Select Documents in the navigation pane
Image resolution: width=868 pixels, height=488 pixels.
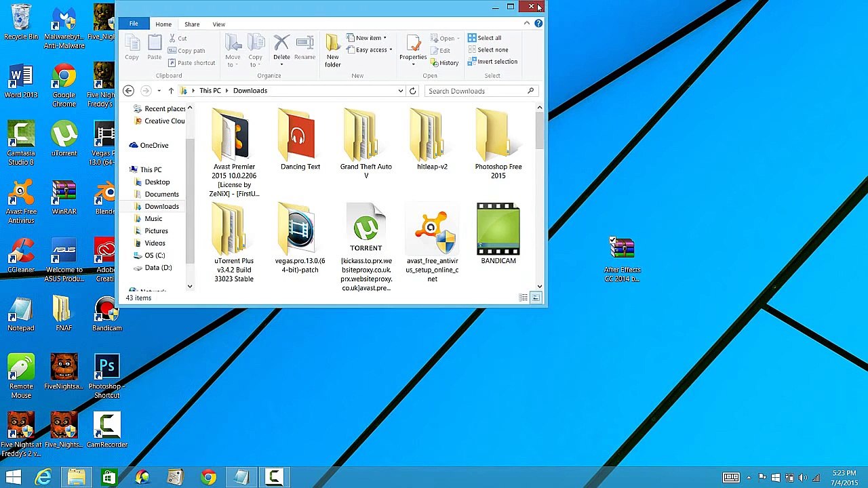(x=156, y=195)
